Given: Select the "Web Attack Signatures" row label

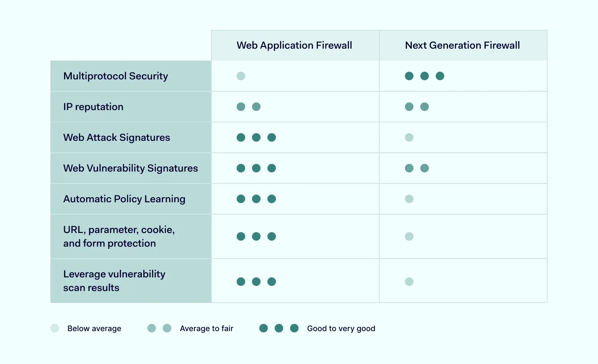Looking at the screenshot, I should click(117, 137).
